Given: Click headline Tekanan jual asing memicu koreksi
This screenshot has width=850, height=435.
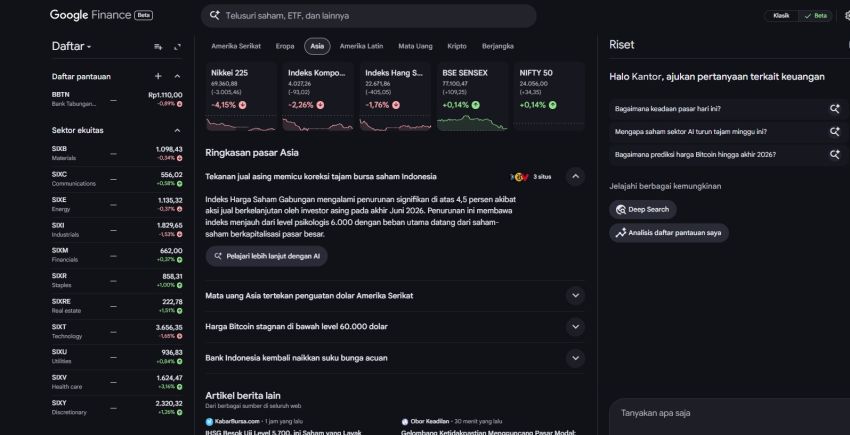Looking at the screenshot, I should point(320,177).
